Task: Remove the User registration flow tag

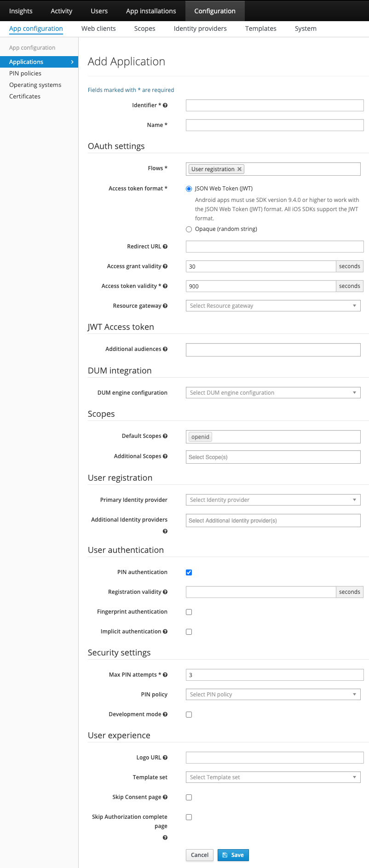Action: pyautogui.click(x=239, y=169)
